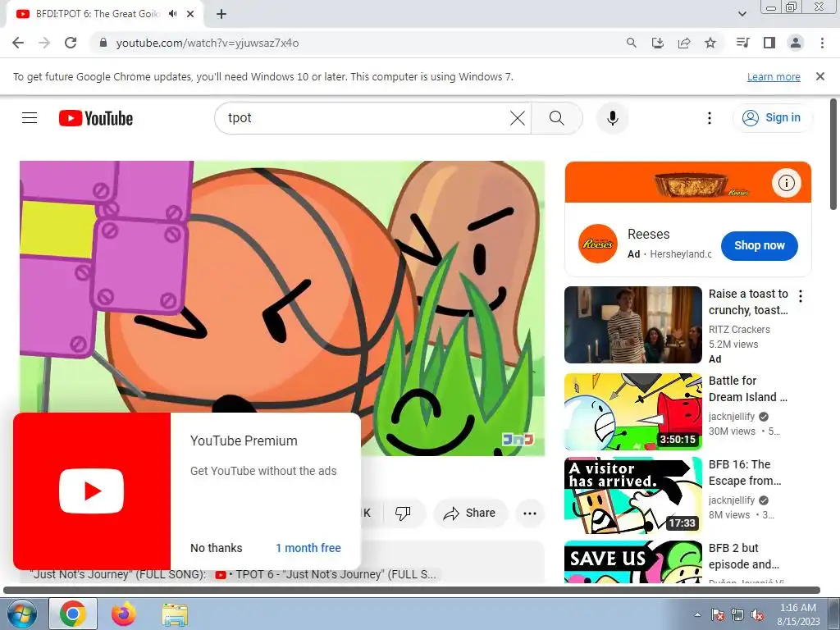Open YouTube settings three-dot menu
Image resolution: width=840 pixels, height=630 pixels.
click(x=710, y=118)
